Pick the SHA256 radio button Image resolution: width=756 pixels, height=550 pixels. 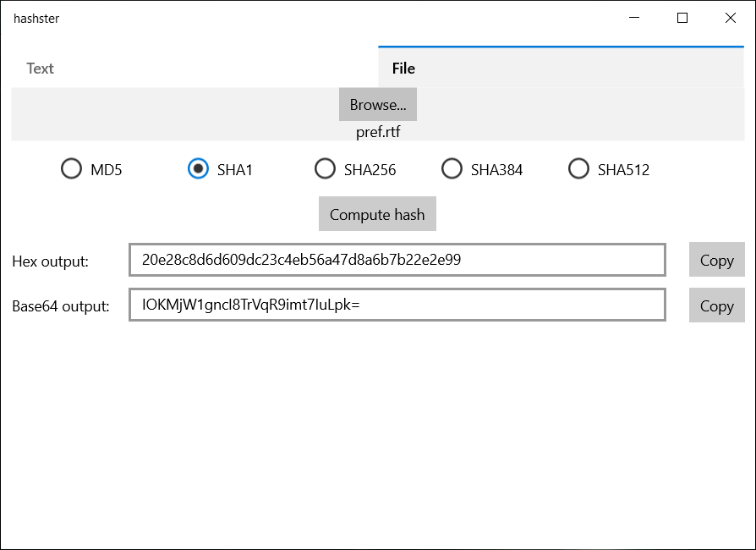[326, 169]
